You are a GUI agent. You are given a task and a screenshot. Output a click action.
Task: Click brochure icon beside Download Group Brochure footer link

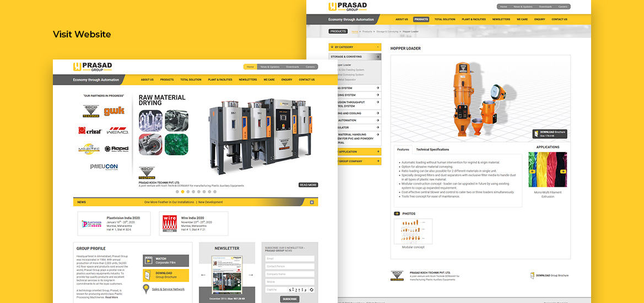(x=532, y=275)
